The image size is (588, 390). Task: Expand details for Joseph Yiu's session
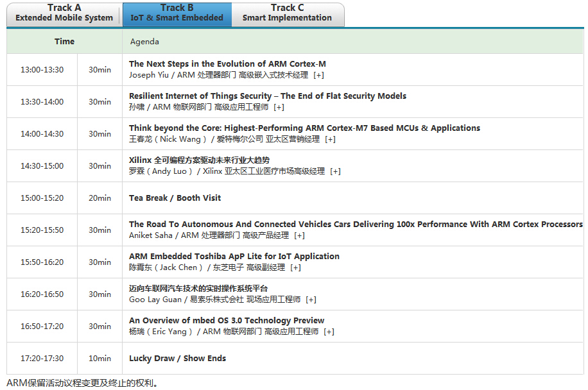point(318,75)
